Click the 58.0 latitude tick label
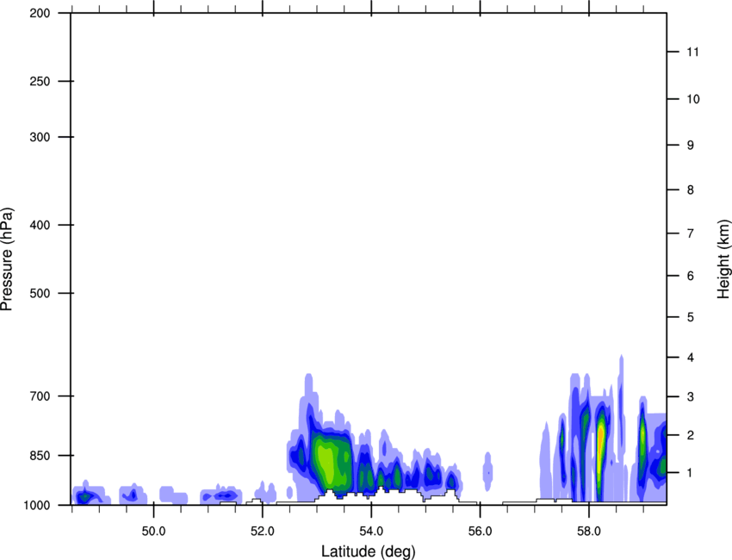This screenshot has height=560, width=732. (x=589, y=532)
